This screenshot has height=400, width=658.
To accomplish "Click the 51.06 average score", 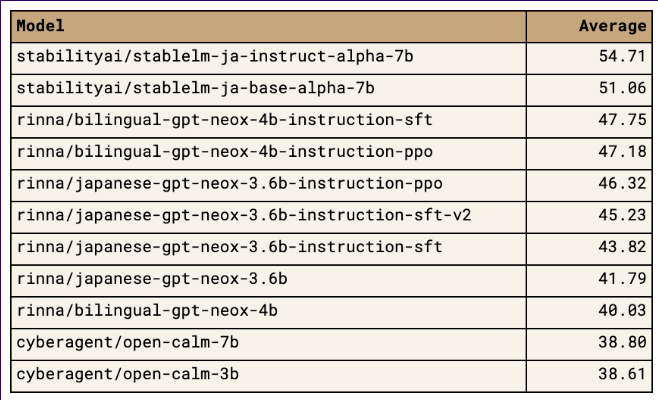I will [622, 88].
